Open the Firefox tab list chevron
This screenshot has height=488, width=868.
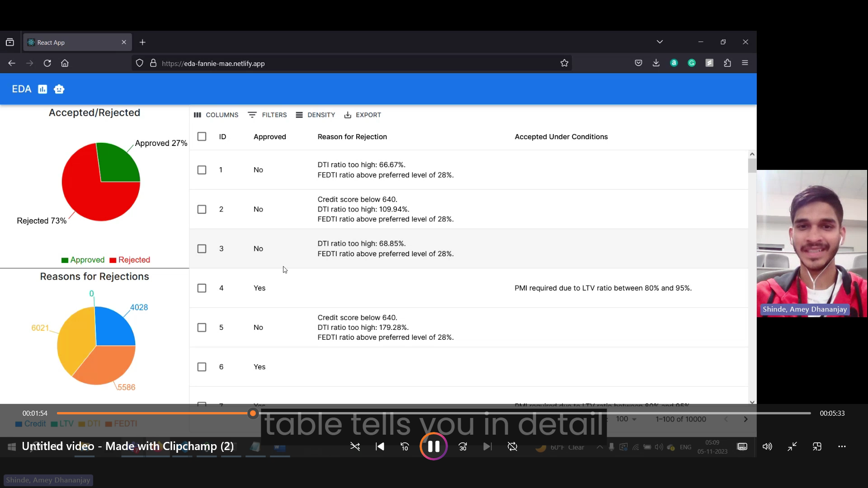pos(660,42)
